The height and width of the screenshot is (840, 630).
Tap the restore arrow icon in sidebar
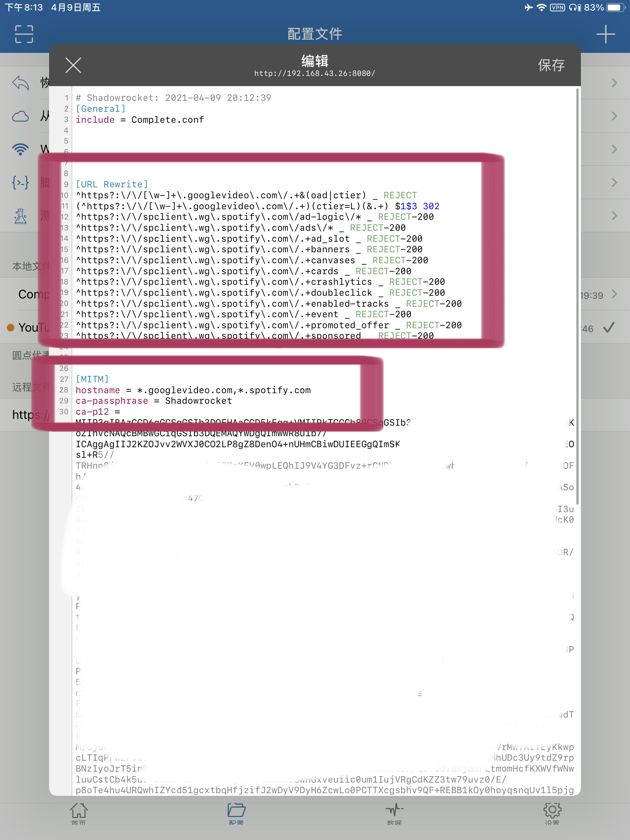(20, 83)
